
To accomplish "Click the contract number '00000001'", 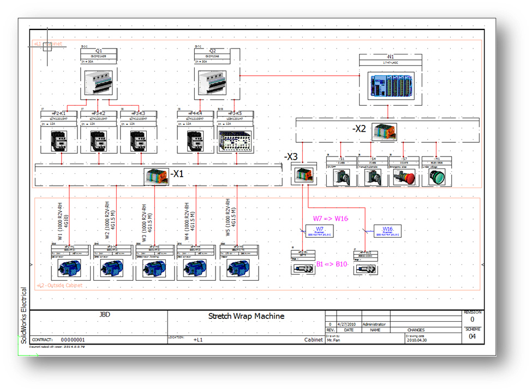I will [73, 340].
